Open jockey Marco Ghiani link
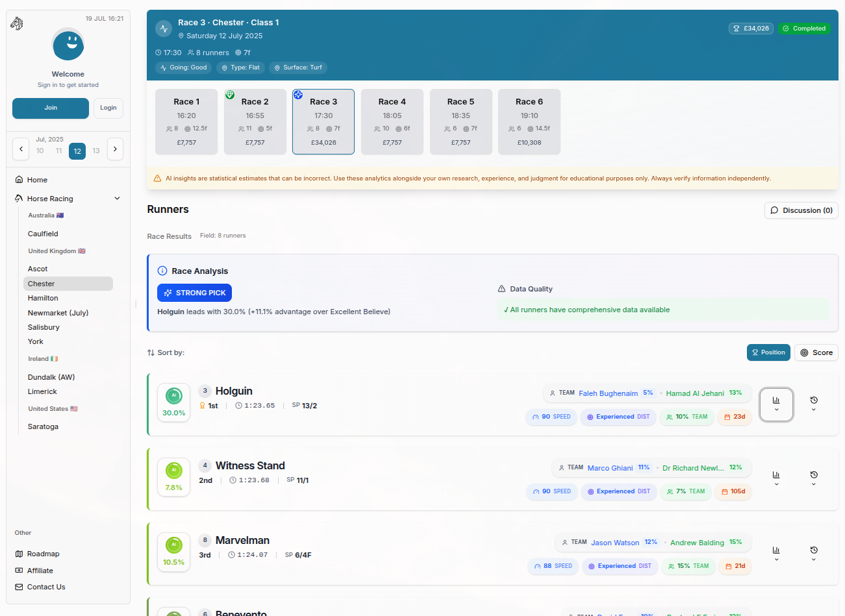845x616 pixels. 610,468
